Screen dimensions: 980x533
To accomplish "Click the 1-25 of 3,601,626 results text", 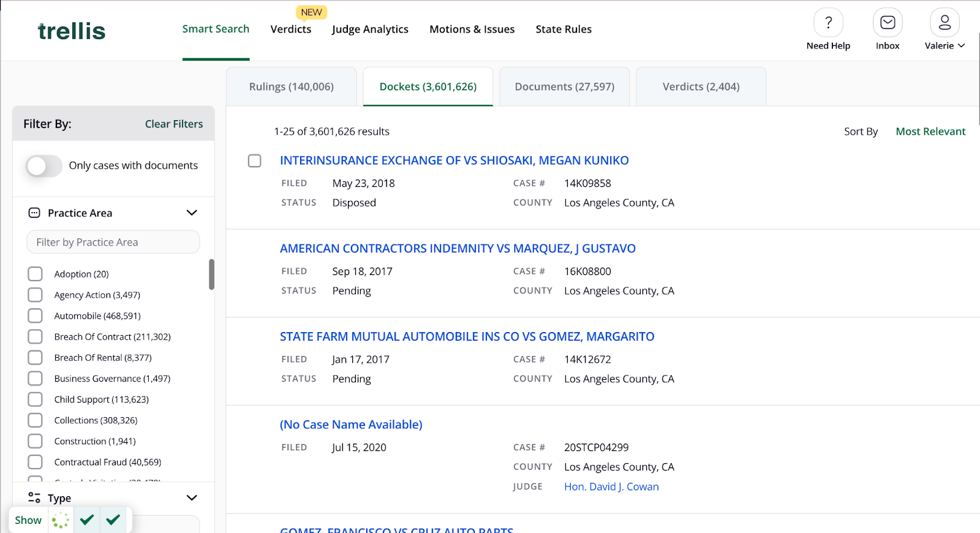I will click(331, 131).
